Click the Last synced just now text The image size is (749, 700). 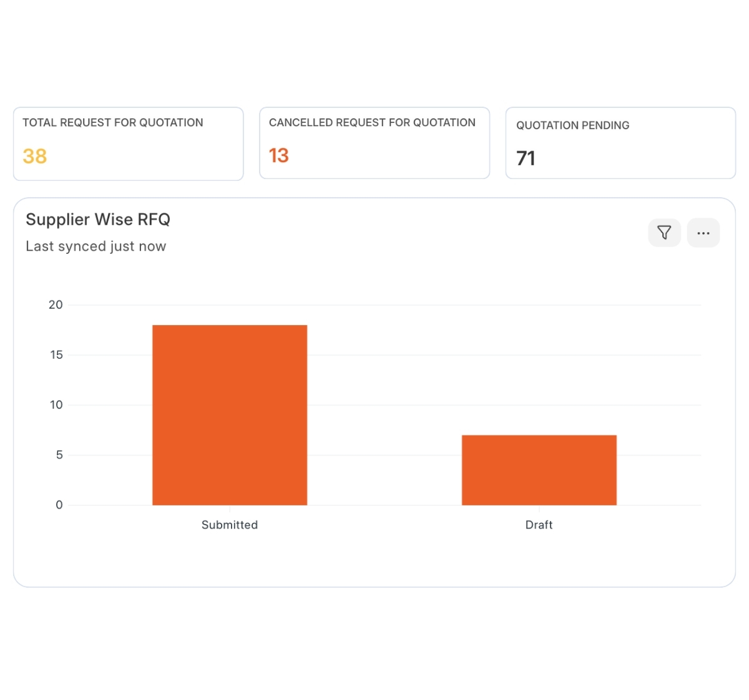tap(95, 246)
